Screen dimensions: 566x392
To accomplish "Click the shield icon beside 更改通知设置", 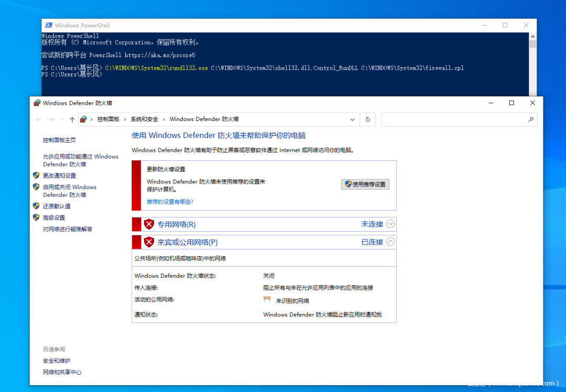I will click(x=36, y=176).
